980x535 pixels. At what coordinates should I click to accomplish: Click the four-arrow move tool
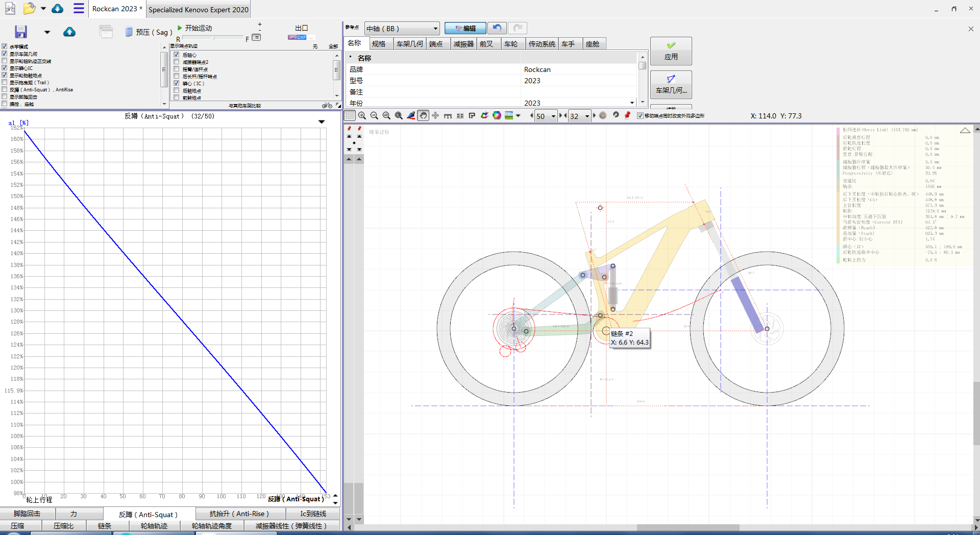tap(435, 116)
